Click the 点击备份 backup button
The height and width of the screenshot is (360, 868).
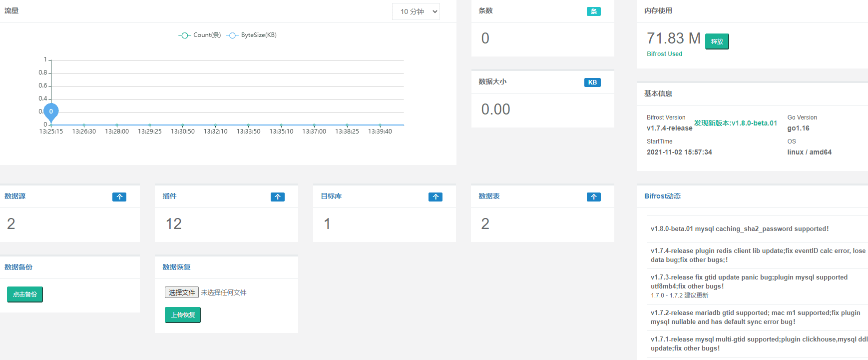25,294
